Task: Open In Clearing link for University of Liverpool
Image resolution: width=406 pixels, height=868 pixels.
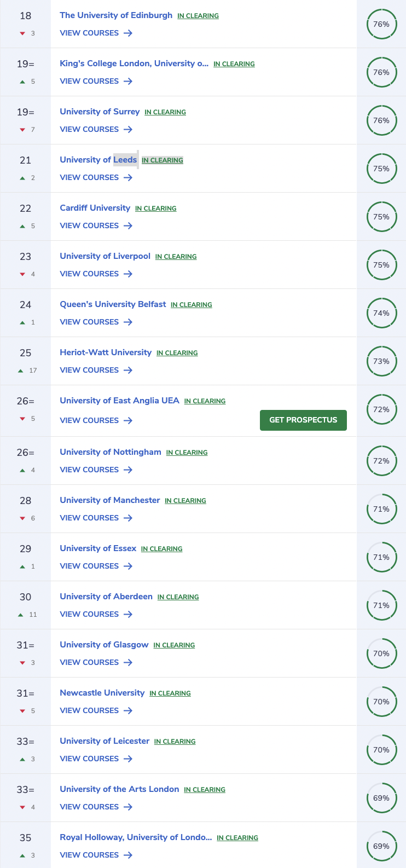Action: (x=176, y=257)
